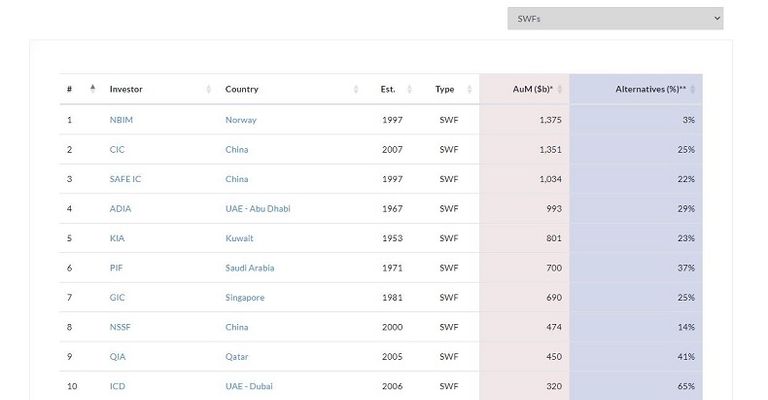This screenshot has height=400, width=768.
Task: Select the Kuwait country link
Action: coord(239,238)
